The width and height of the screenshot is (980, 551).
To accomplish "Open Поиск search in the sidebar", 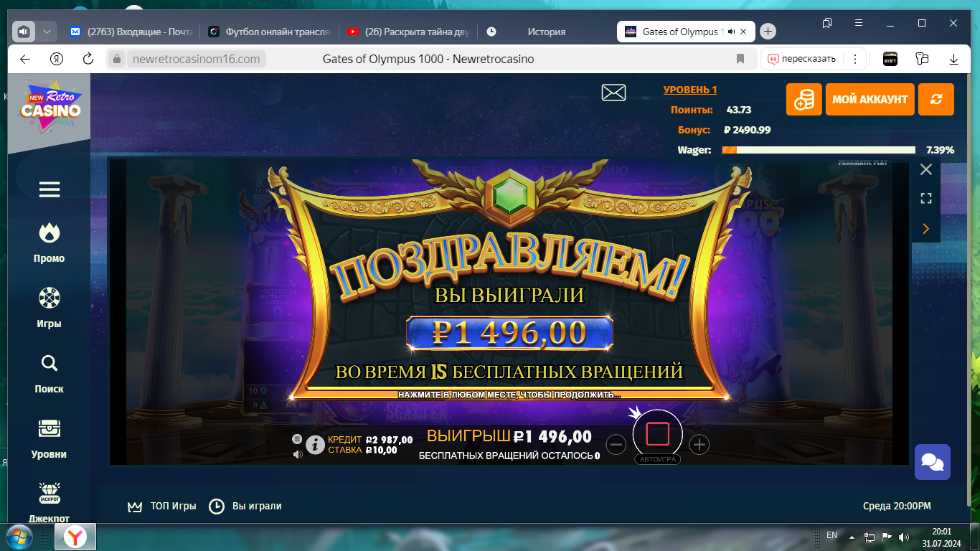I will pos(50,373).
